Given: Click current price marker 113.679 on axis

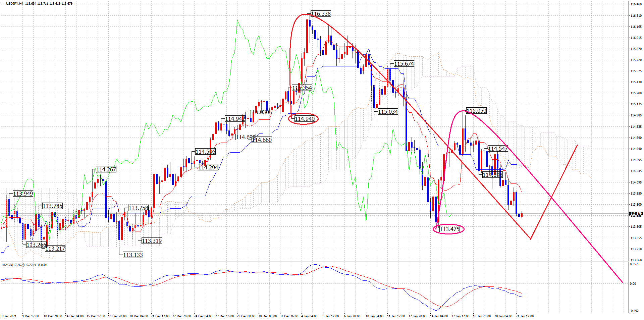Looking at the screenshot, I should [x=636, y=214].
